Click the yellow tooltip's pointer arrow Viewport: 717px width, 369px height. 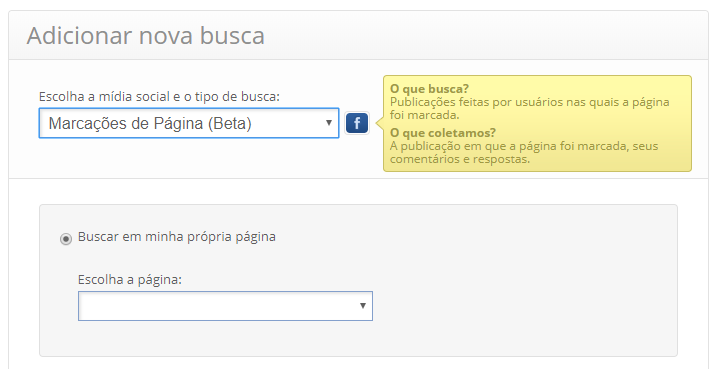coord(379,123)
